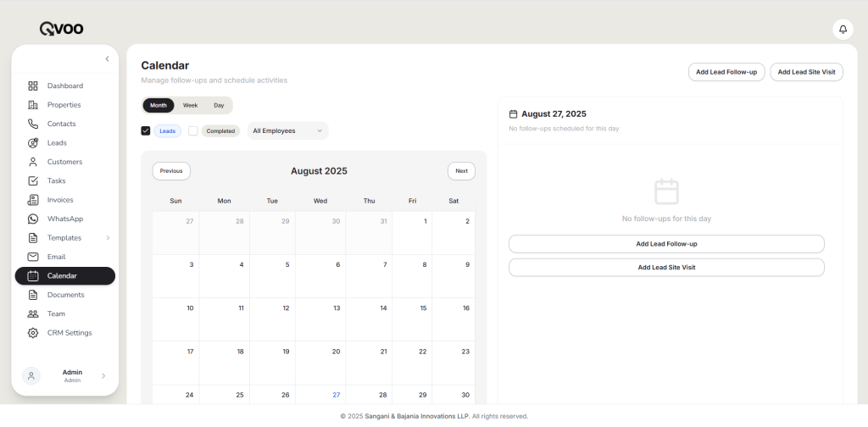Expand the Templates submenu chevron
Screen dimensions: 868x427
coord(108,238)
